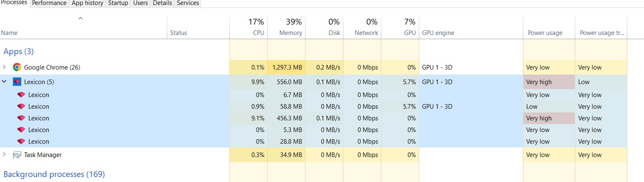Image resolution: width=644 pixels, height=182 pixels.
Task: Collapse the Lexicon process group
Action: point(4,82)
